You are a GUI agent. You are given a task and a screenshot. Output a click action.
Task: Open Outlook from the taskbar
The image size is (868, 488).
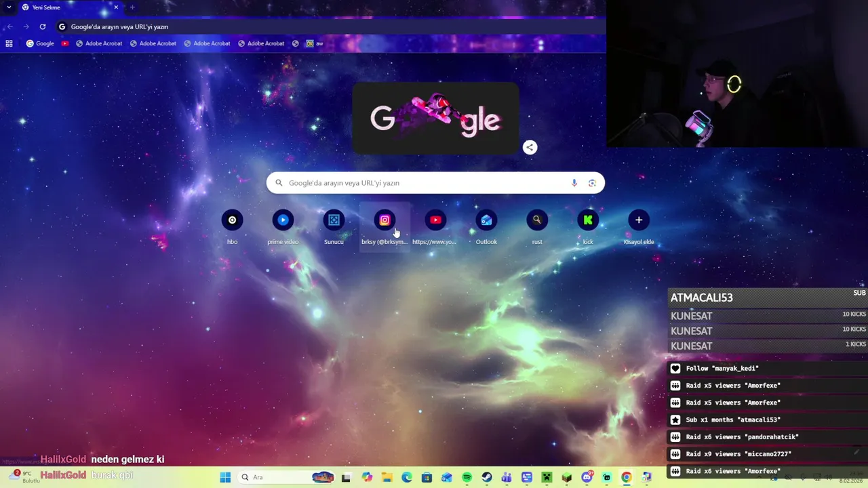447,477
